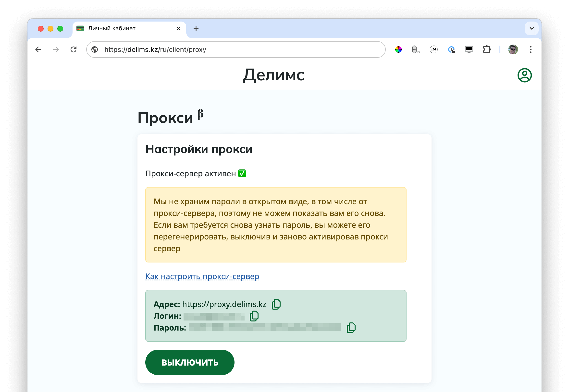569x392 pixels.
Task: Open the blue lock extension icon
Action: (x=451, y=50)
